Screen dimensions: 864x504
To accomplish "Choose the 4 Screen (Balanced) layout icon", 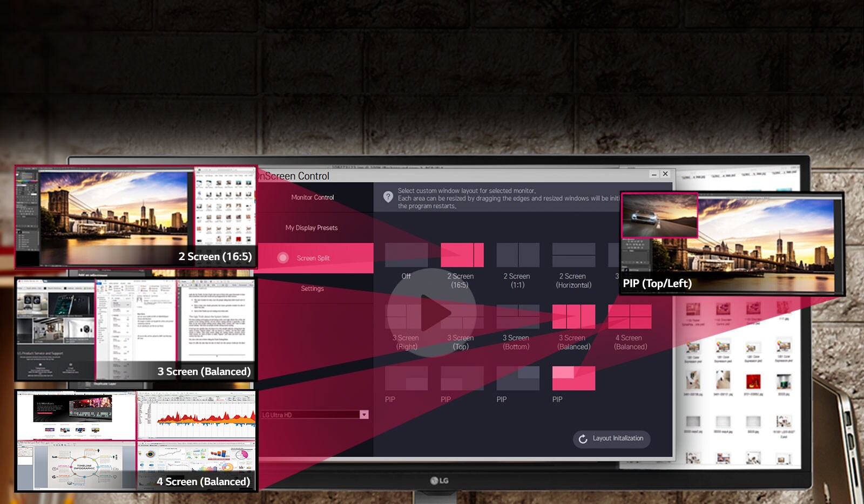I will tap(630, 317).
